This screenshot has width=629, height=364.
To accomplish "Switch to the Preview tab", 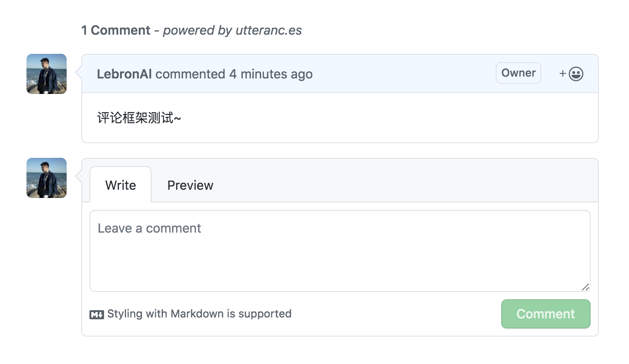I will 190,185.
